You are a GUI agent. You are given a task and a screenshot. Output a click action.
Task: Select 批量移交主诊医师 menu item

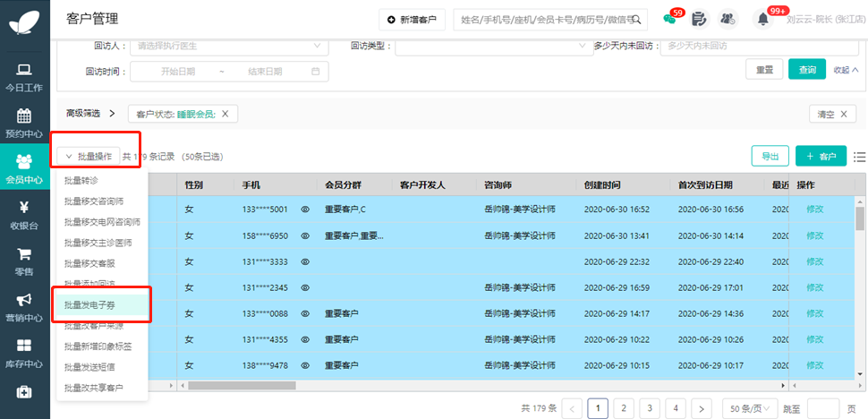pyautogui.click(x=102, y=243)
